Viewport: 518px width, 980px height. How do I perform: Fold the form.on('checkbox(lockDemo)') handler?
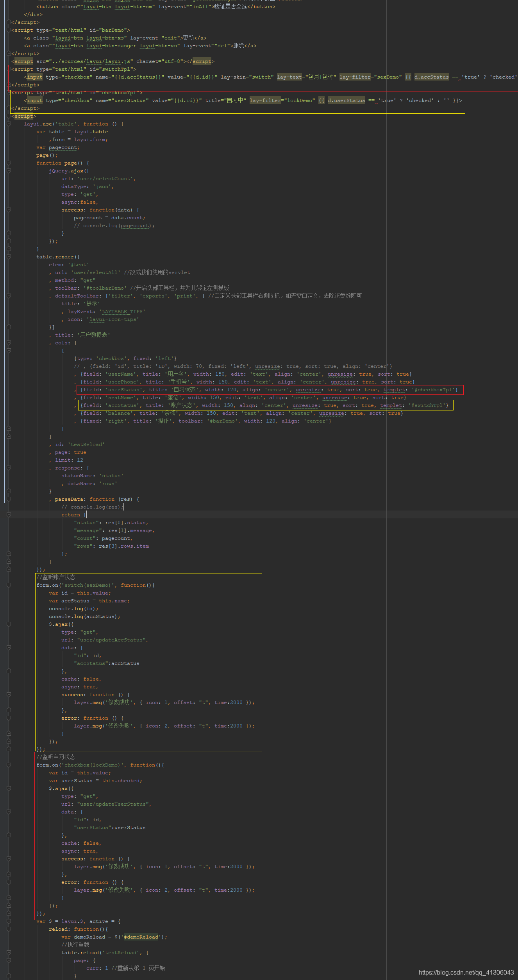tap(9, 765)
